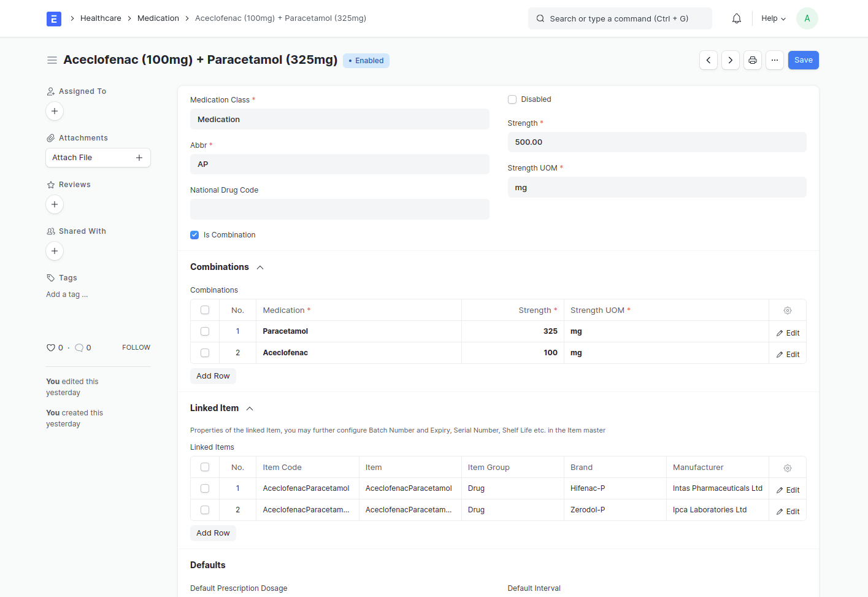Navigate to Healthcare breadcrumb
This screenshot has height=597, width=868.
pos(101,18)
